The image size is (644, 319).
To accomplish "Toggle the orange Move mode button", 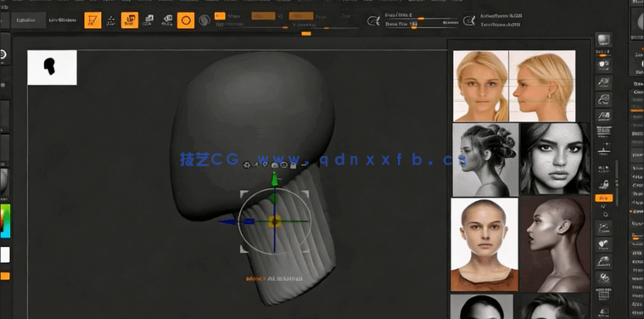I will pos(130,20).
